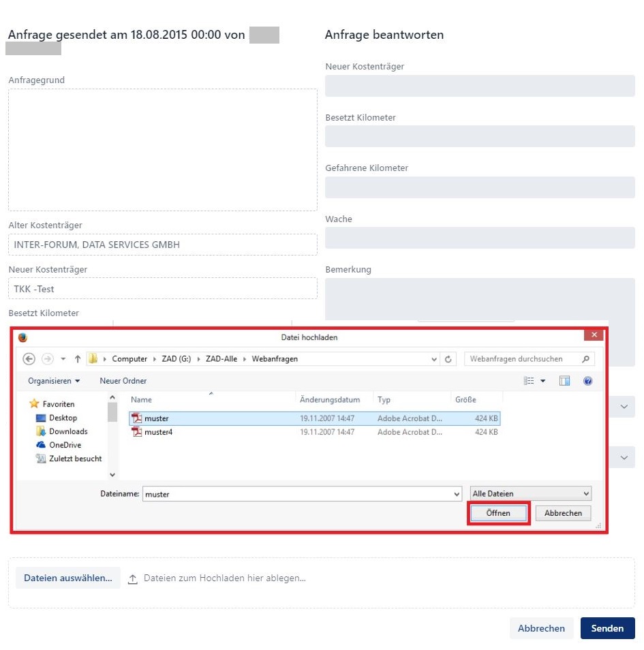Click the Öffnen button
The width and height of the screenshot is (644, 650).
coord(498,513)
